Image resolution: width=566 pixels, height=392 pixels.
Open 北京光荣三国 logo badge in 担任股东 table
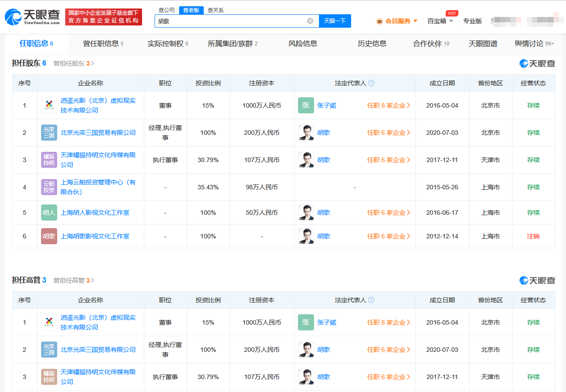tap(49, 133)
